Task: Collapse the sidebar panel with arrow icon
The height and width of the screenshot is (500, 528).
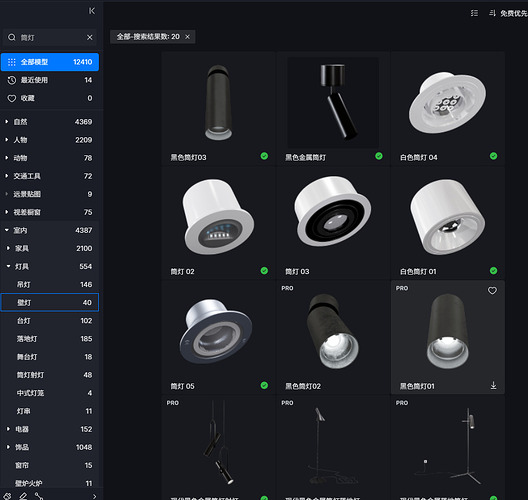Action: pyautogui.click(x=92, y=11)
